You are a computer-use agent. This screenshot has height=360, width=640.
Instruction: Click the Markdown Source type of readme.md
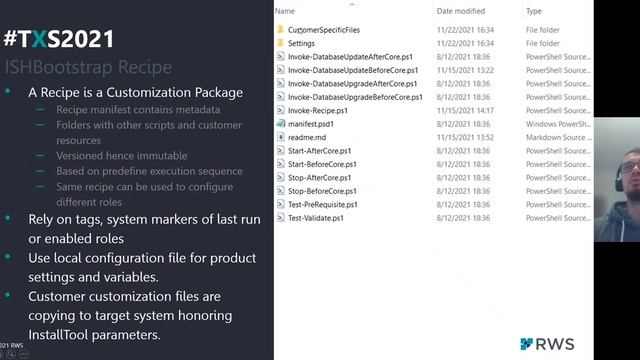(558, 138)
